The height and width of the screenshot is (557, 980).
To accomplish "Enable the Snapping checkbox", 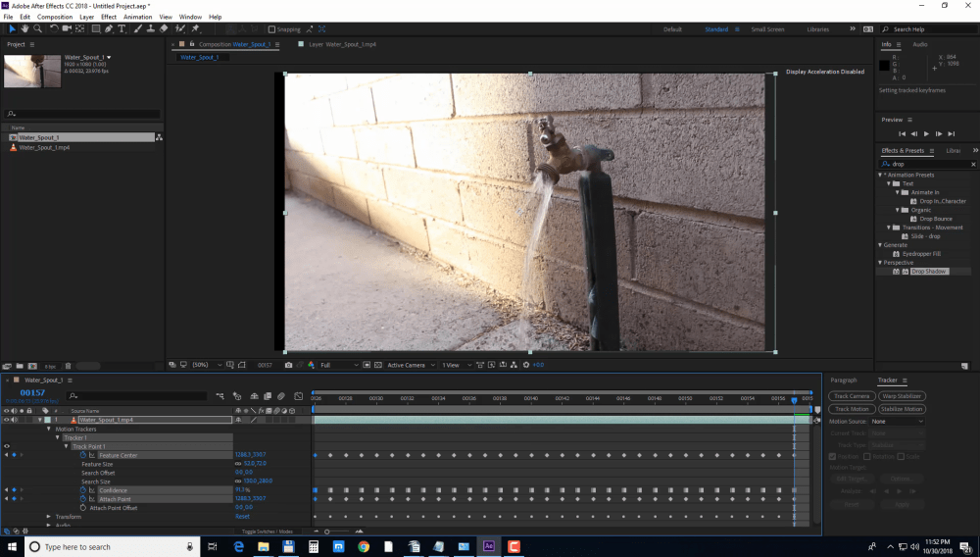I will click(271, 29).
